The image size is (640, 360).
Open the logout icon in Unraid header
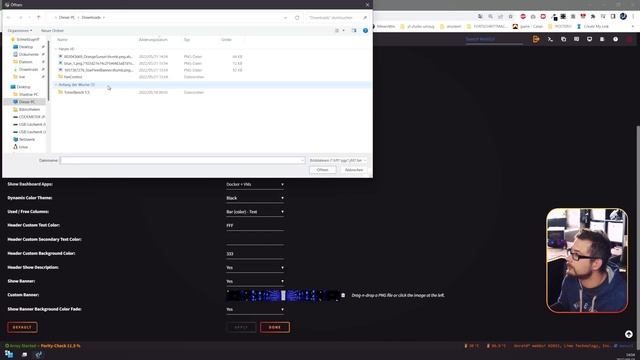click(x=536, y=39)
